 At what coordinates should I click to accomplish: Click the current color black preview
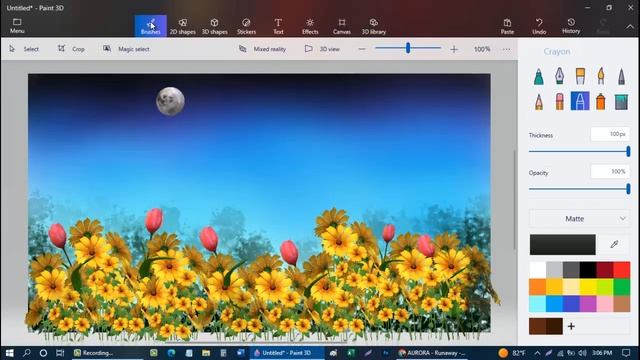pos(562,244)
